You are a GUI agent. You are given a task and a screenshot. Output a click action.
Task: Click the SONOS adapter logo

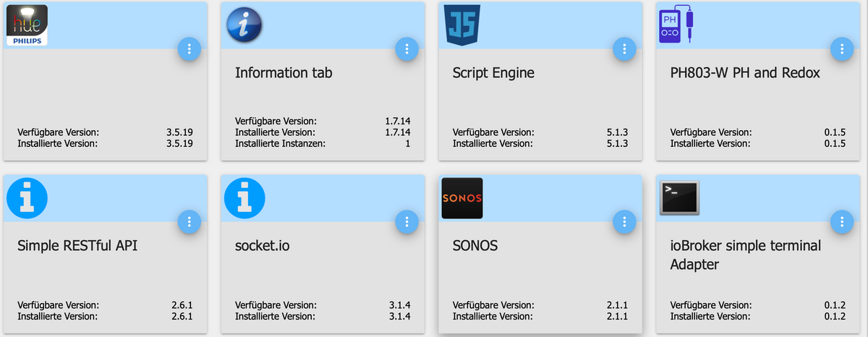click(x=461, y=197)
